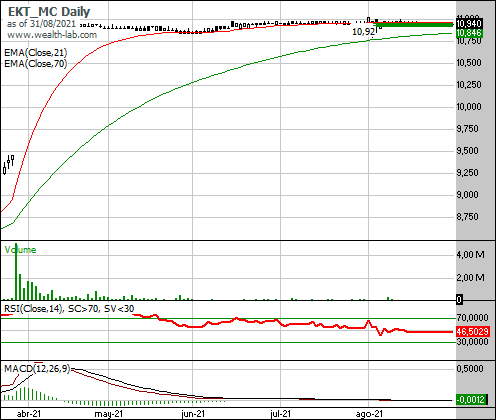Click the 10,940 last price tag

[469, 24]
